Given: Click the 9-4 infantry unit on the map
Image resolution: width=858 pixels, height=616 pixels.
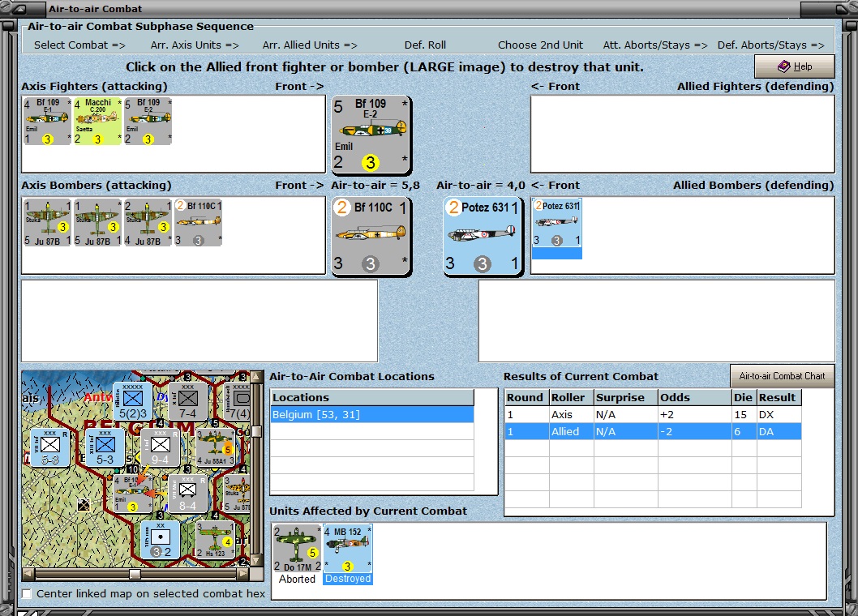Looking at the screenshot, I should [x=161, y=448].
